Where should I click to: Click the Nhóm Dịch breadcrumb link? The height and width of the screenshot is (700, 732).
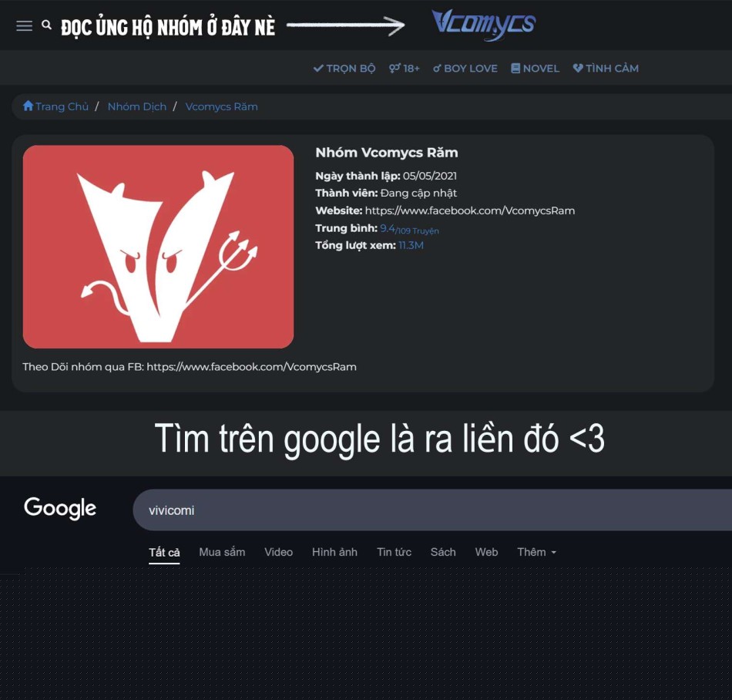click(x=137, y=106)
